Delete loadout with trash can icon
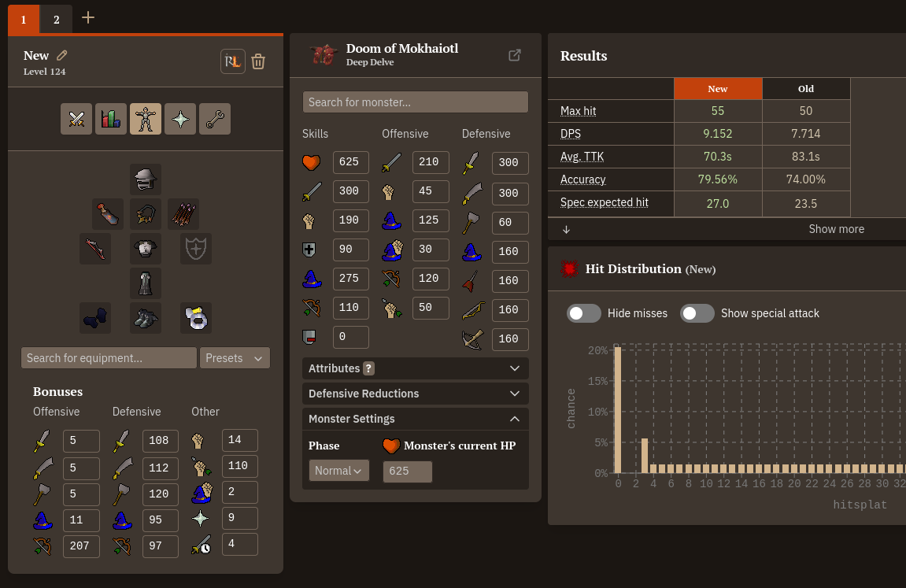This screenshot has width=906, height=588. click(x=258, y=61)
